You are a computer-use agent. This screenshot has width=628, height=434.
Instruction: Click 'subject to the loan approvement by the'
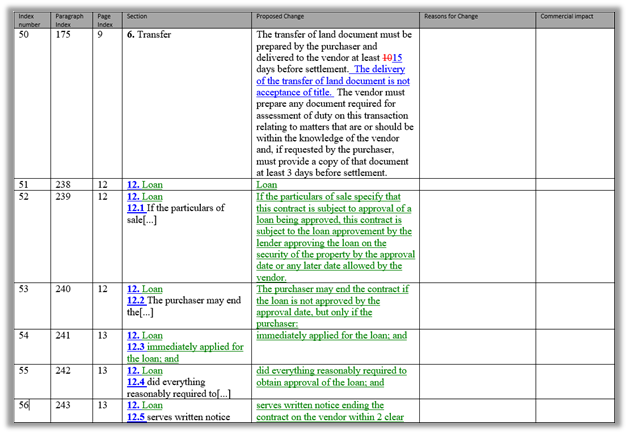334,231
